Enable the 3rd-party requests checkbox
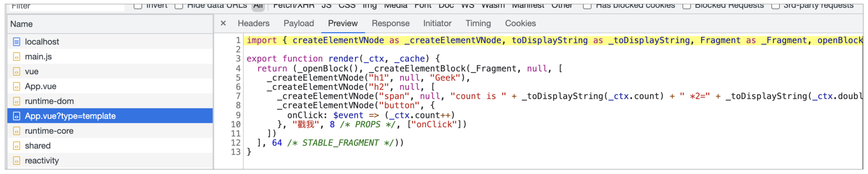868x174 pixels. [x=775, y=5]
